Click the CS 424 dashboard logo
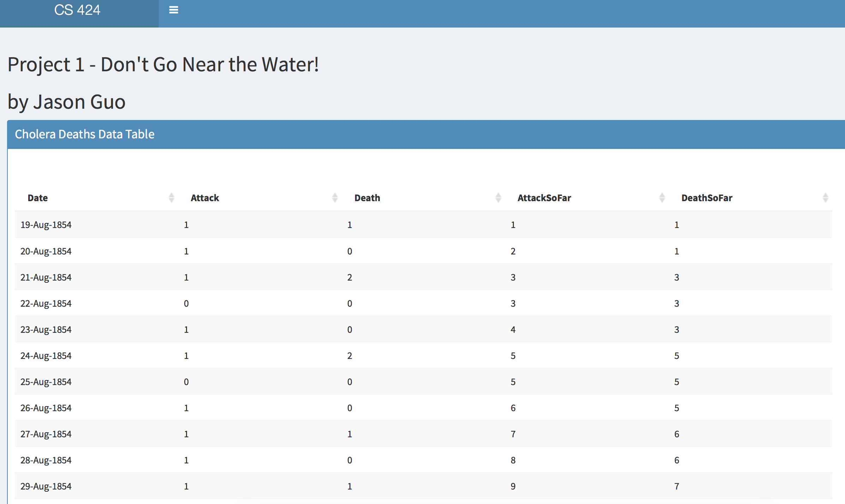 [x=77, y=10]
